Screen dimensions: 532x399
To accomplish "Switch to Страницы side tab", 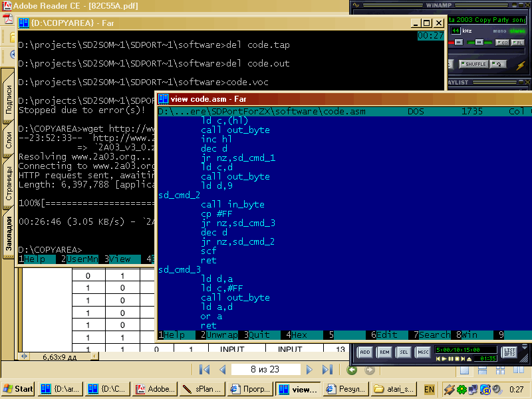I will coord(9,184).
